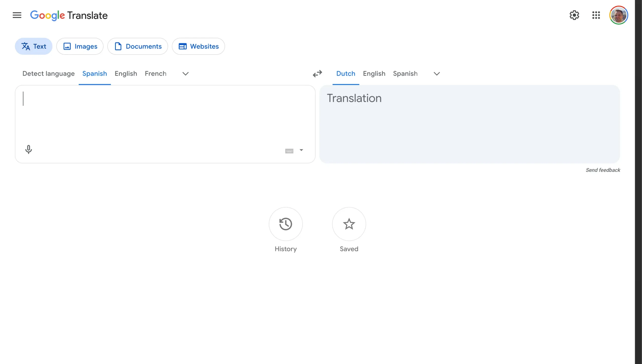Swap source and target languages
642x364 pixels.
click(317, 74)
